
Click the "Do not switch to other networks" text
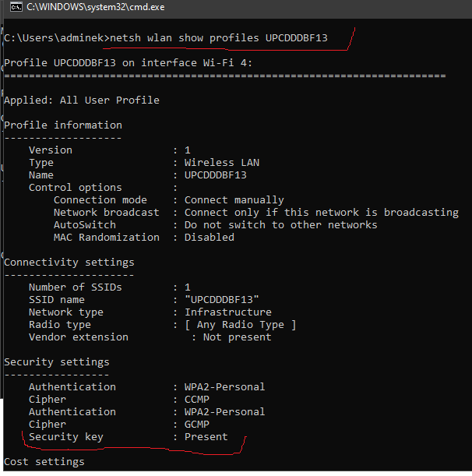pos(280,225)
